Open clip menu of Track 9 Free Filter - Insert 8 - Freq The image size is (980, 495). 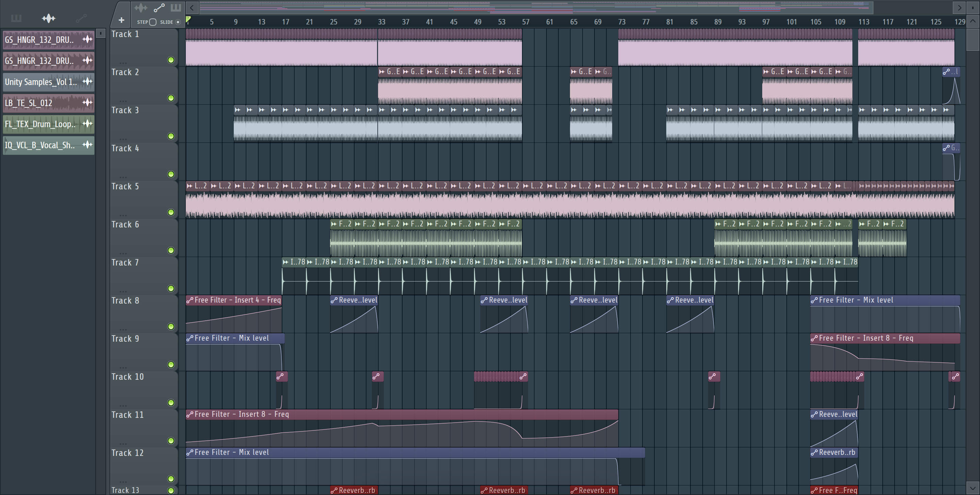(814, 338)
